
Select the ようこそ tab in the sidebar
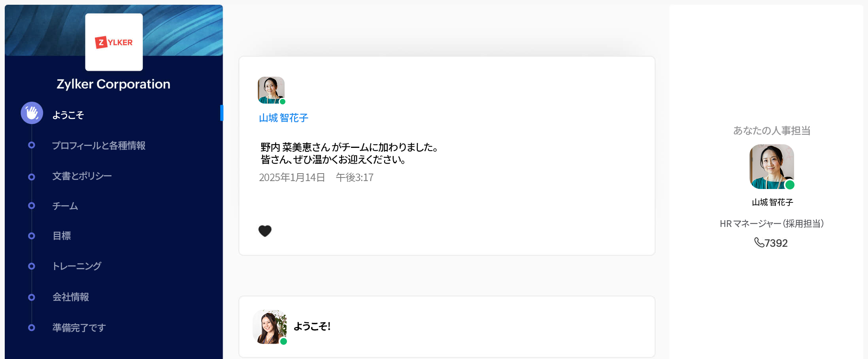tap(68, 115)
